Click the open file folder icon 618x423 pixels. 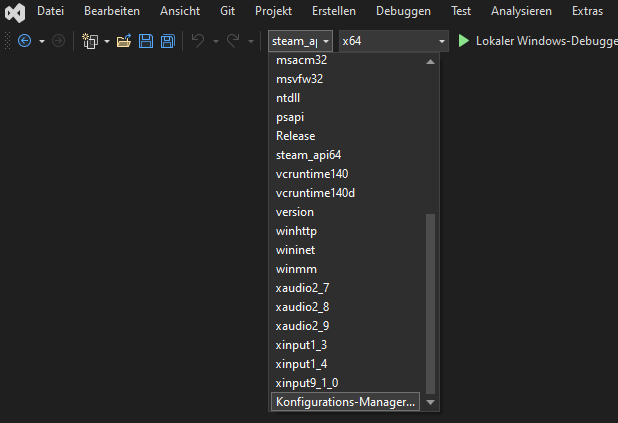pyautogui.click(x=124, y=41)
